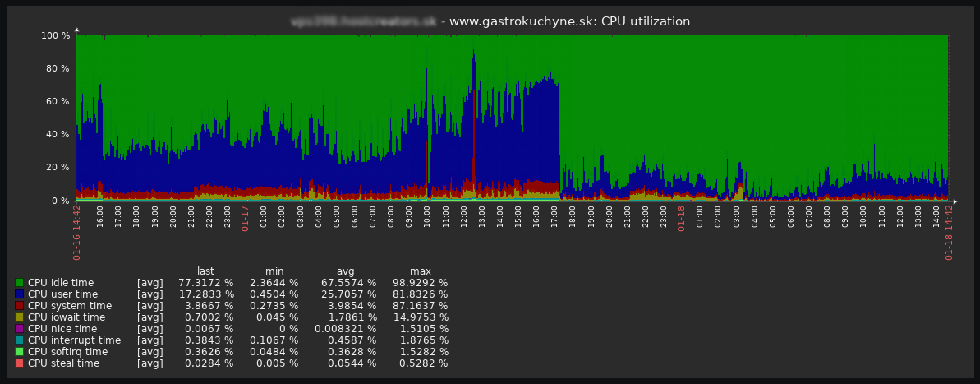The image size is (980, 384).
Task: Click the CPU iowait time legend label
Action: 67,317
